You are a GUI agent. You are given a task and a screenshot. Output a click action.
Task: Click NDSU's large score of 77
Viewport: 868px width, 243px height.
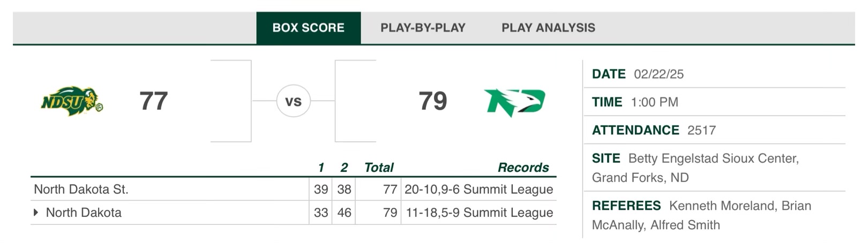tap(154, 101)
